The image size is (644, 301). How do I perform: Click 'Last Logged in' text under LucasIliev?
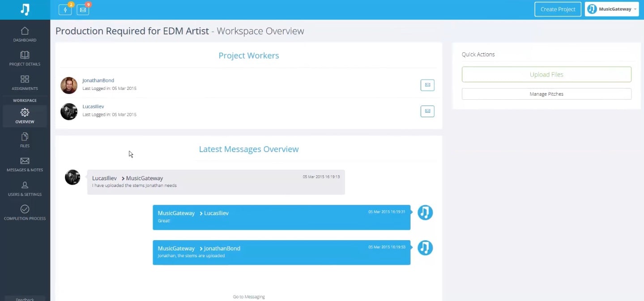[109, 114]
